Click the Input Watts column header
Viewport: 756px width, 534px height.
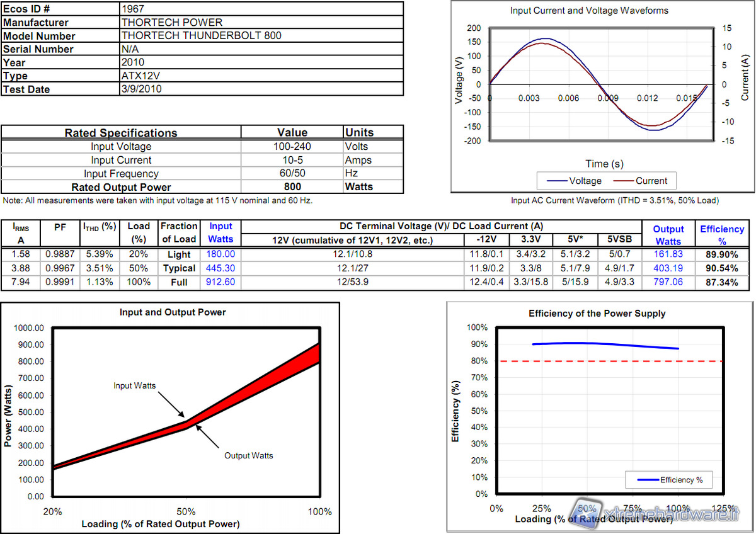(x=220, y=232)
